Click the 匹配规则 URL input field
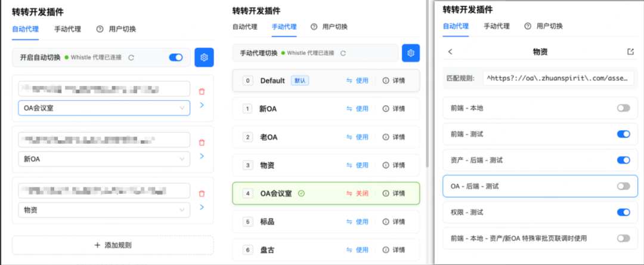 559,78
